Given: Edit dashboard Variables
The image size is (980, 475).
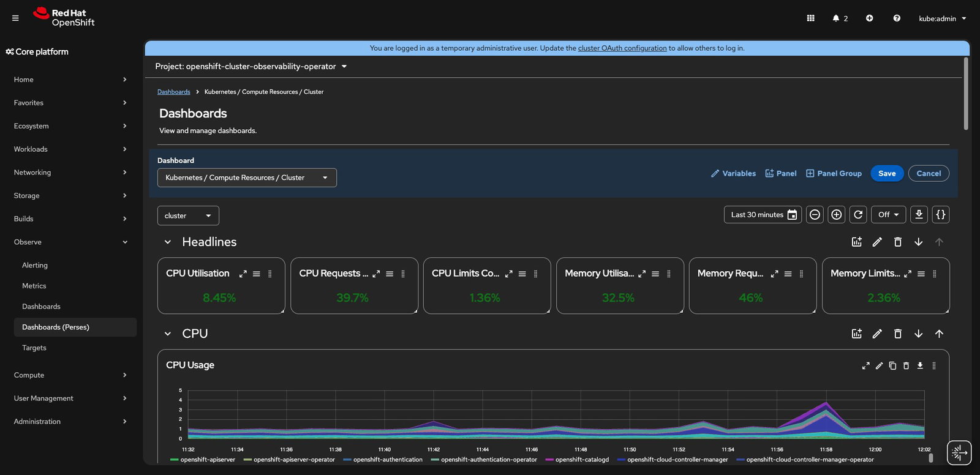Looking at the screenshot, I should pos(733,173).
